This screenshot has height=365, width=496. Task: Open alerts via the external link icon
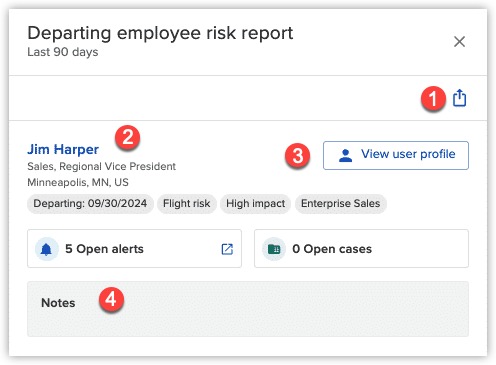coord(227,249)
